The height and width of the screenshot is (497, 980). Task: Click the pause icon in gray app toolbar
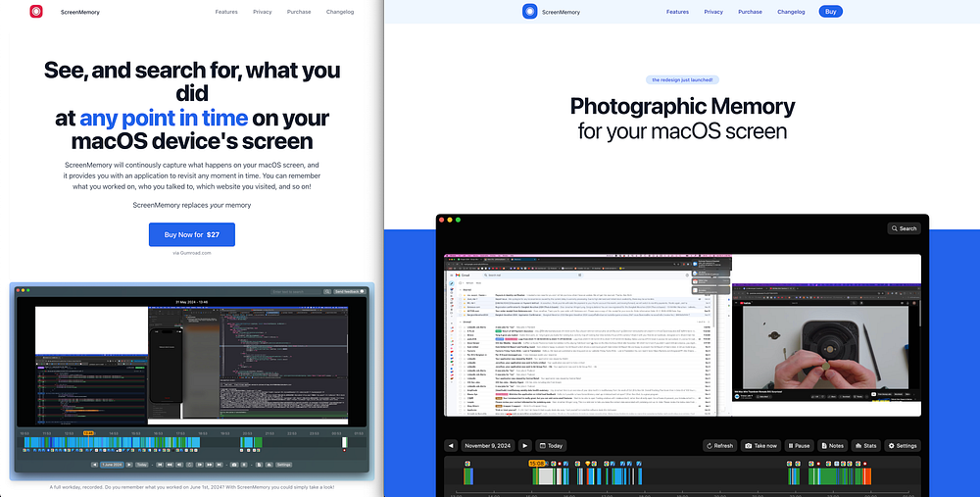[244, 465]
